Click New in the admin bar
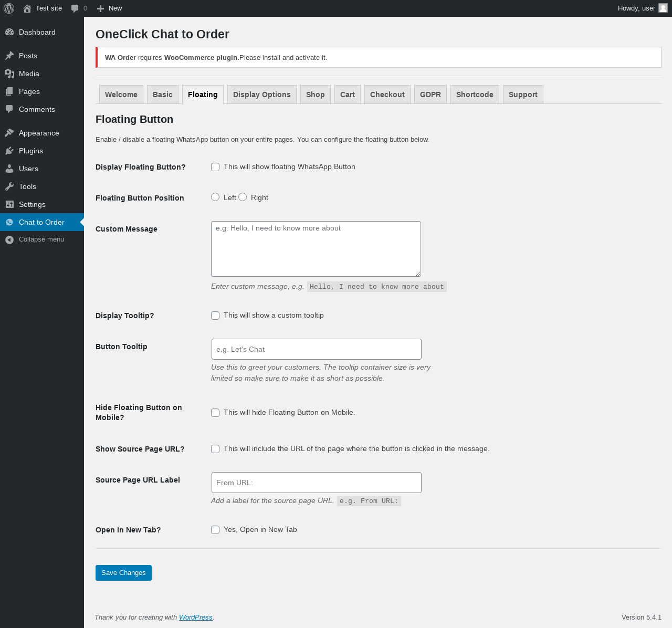Image resolution: width=672 pixels, height=628 pixels. 115,8
